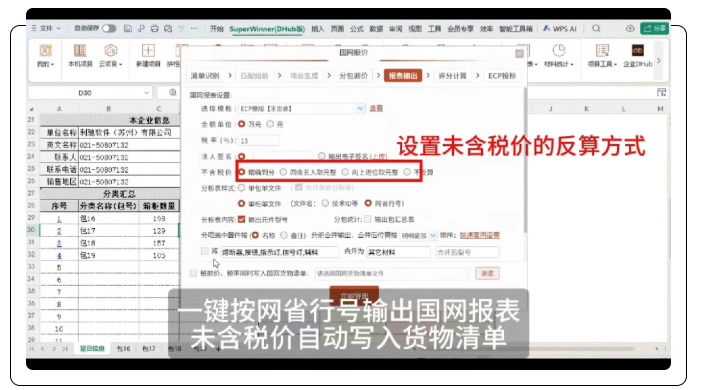
Task: Open the 视图 ribbon tab
Action: point(415,29)
